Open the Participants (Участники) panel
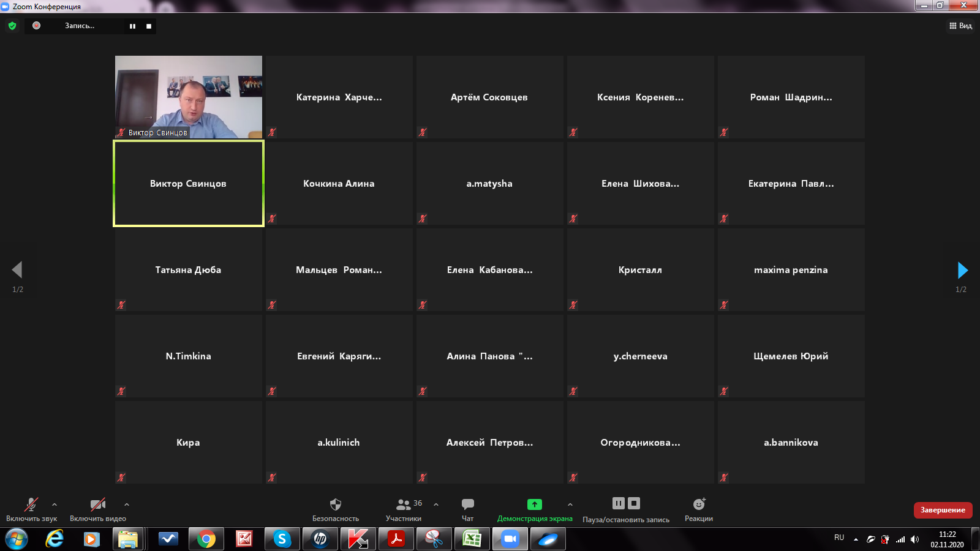The height and width of the screenshot is (551, 980). tap(404, 505)
